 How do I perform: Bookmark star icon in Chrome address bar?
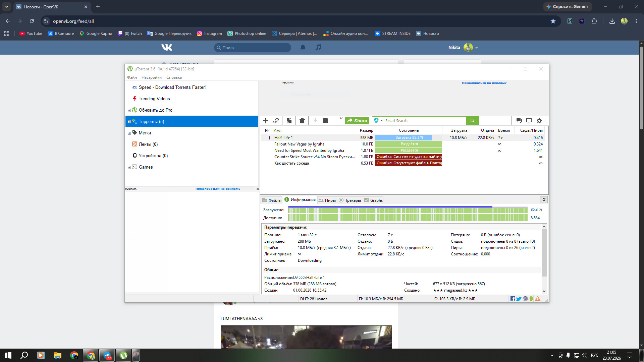[x=553, y=21]
